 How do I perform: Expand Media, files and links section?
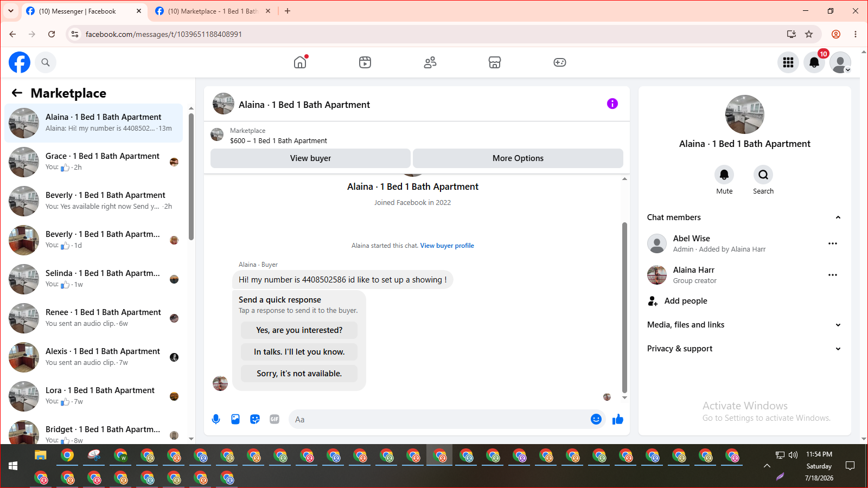tap(744, 325)
